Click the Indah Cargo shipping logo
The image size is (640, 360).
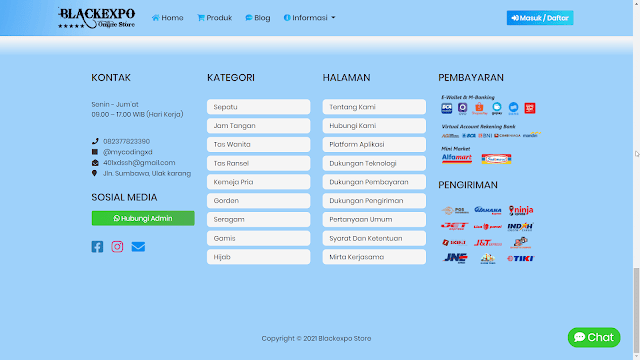coord(521,227)
